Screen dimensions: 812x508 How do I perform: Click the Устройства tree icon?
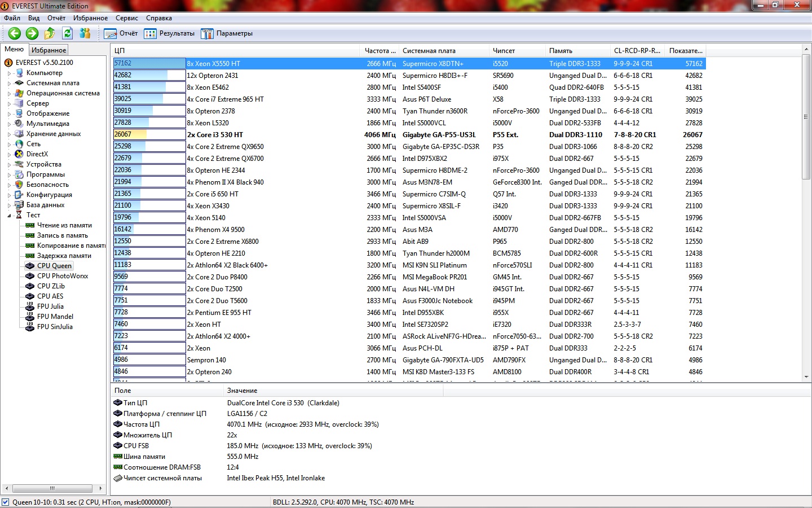[19, 164]
